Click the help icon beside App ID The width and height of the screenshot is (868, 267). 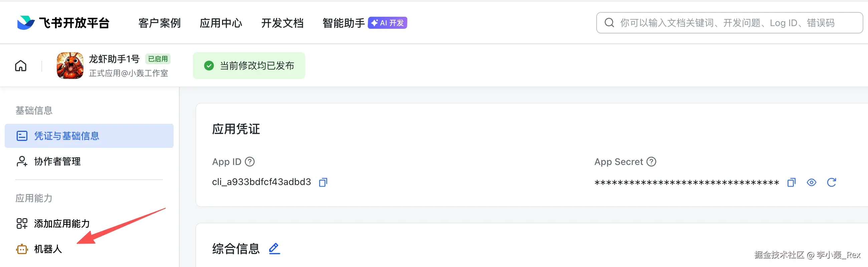(x=250, y=162)
